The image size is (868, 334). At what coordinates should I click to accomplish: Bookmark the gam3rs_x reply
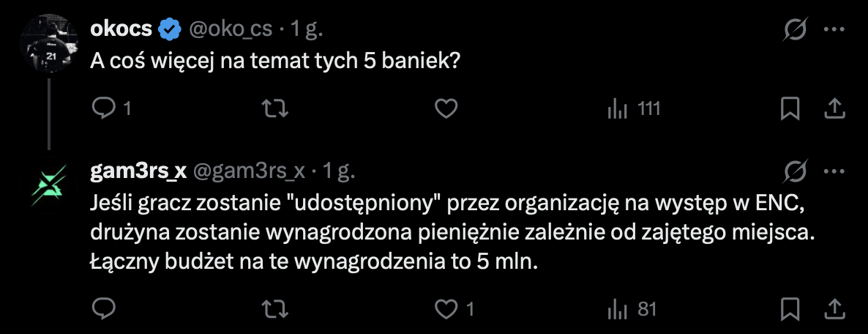click(x=789, y=309)
